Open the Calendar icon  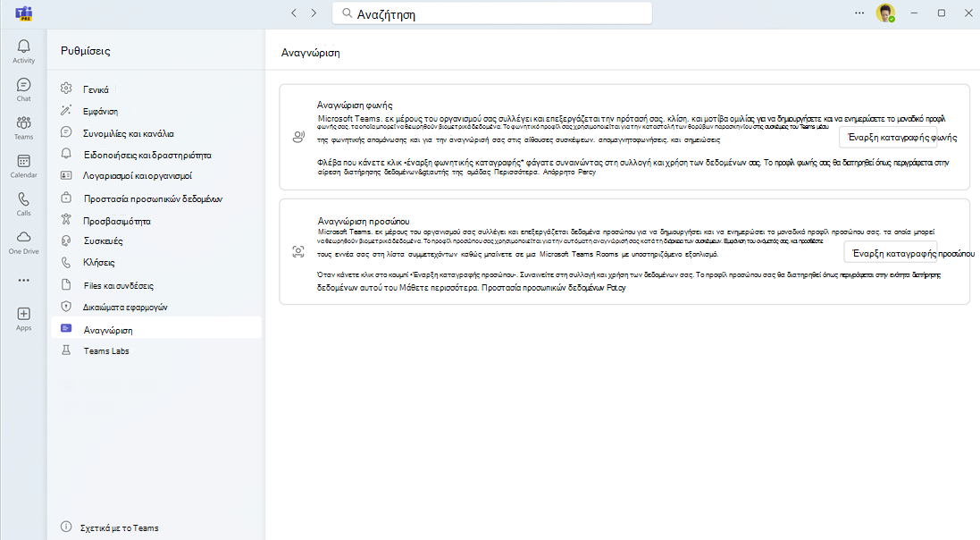click(x=24, y=165)
